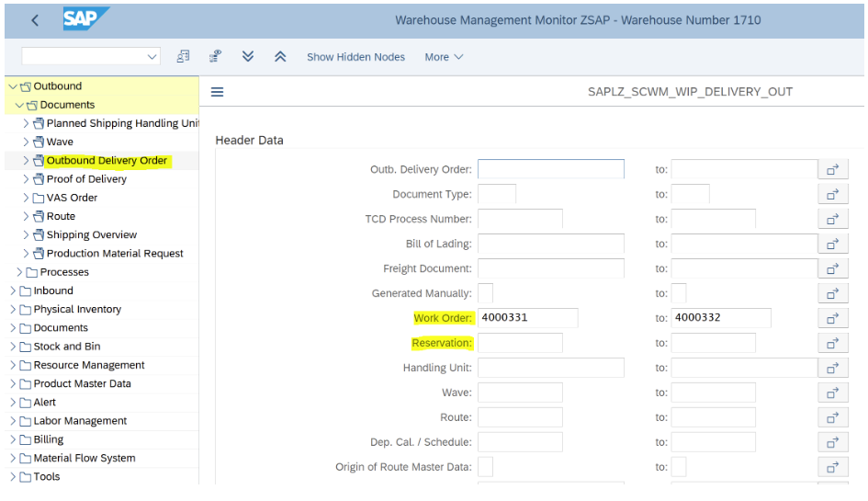
Task: Open the Stock and Bin folder
Action: pos(66,347)
